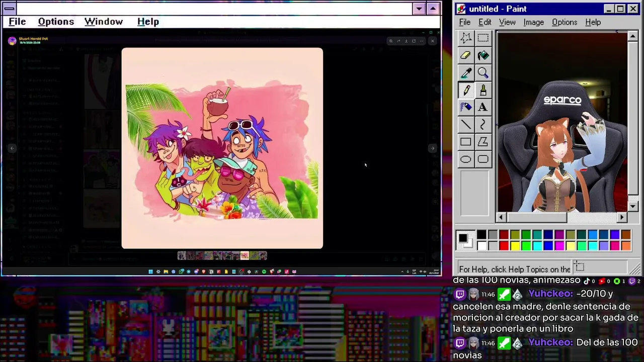The width and height of the screenshot is (644, 362).
Task: Open the View menu in Paint
Action: tap(507, 22)
